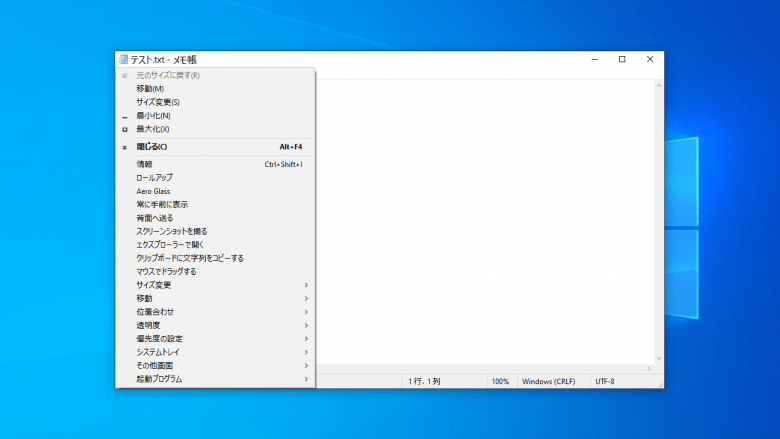Click the Notepad icon in the title bar
Image resolution: width=780 pixels, height=439 pixels.
[x=123, y=60]
